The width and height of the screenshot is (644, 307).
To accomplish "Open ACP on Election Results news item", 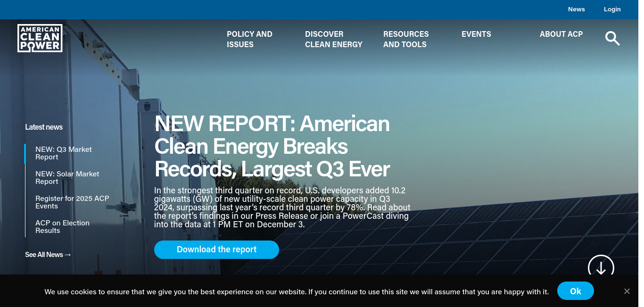I will 62,227.
